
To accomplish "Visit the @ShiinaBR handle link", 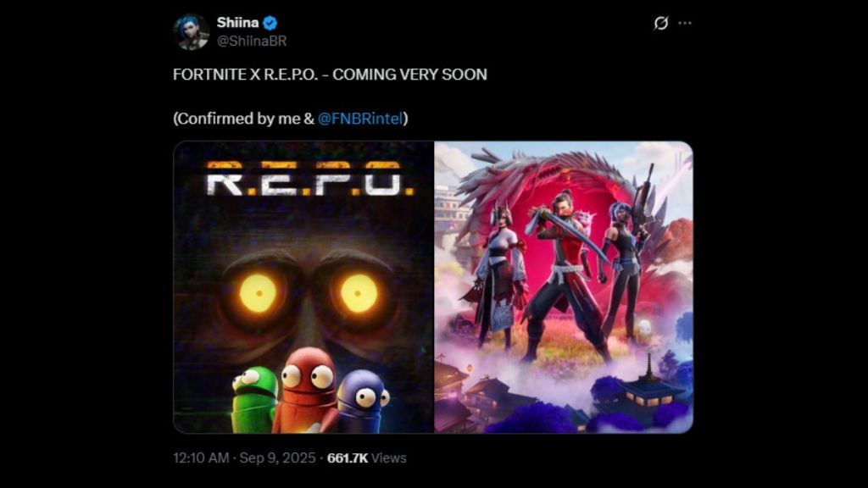I will (x=252, y=41).
